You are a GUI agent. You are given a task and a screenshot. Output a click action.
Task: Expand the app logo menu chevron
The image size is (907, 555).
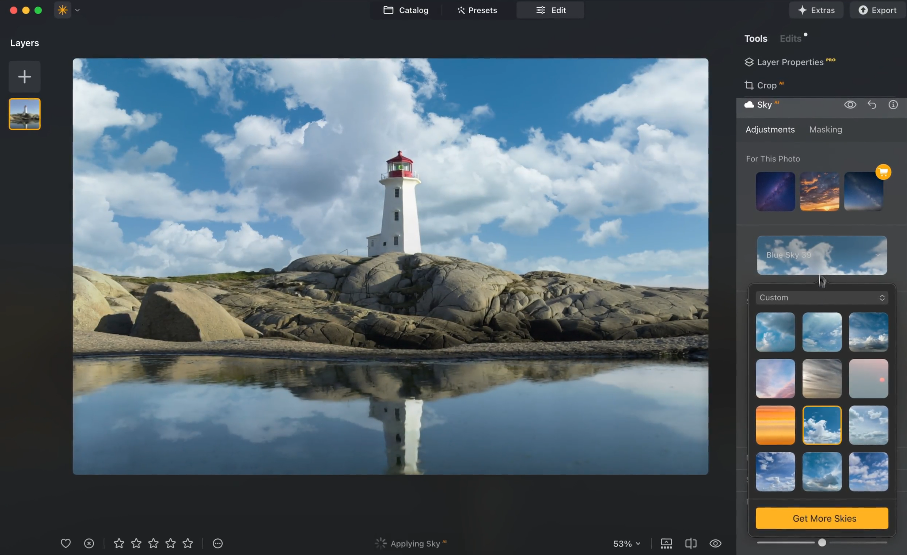point(78,10)
